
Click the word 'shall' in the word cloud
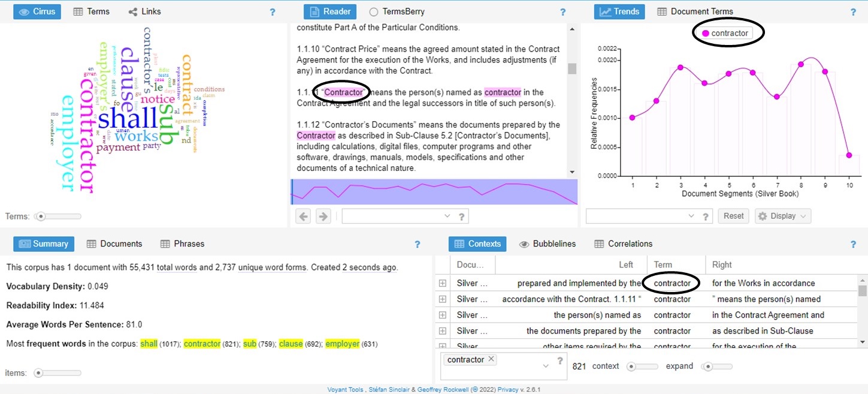128,118
